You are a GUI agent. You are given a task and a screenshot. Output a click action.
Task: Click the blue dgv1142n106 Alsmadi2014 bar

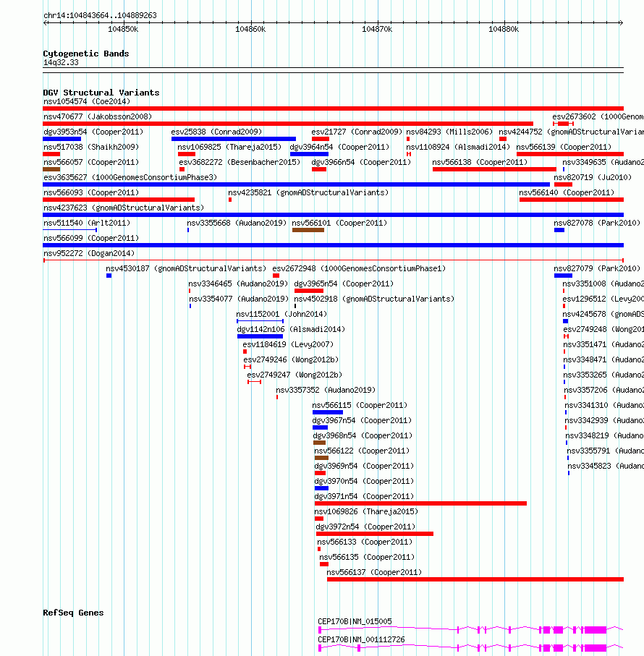(x=260, y=336)
